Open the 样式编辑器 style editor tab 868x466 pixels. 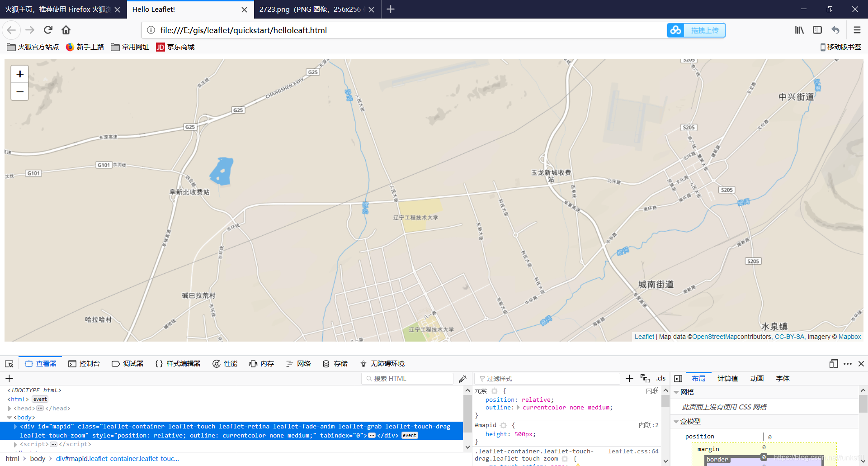tap(178, 364)
